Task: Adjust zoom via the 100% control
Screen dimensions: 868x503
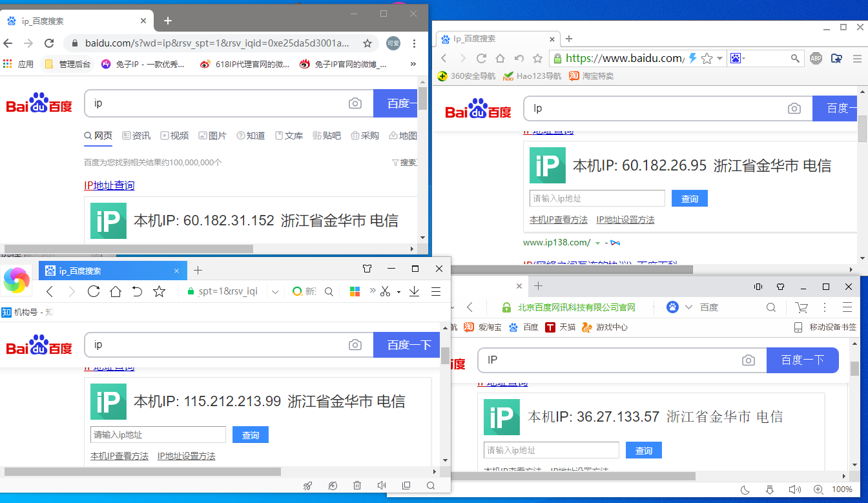Action: [842, 490]
